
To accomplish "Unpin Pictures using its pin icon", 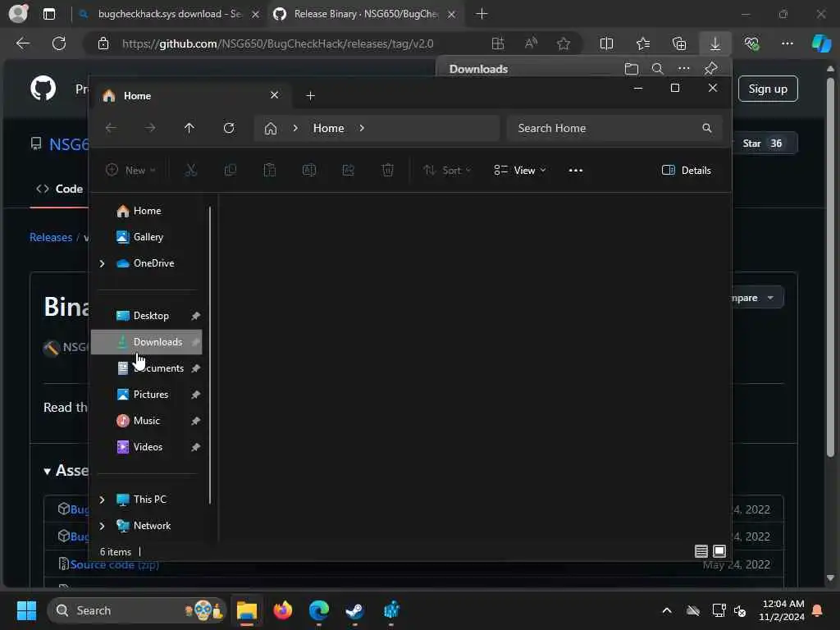I will point(195,395).
